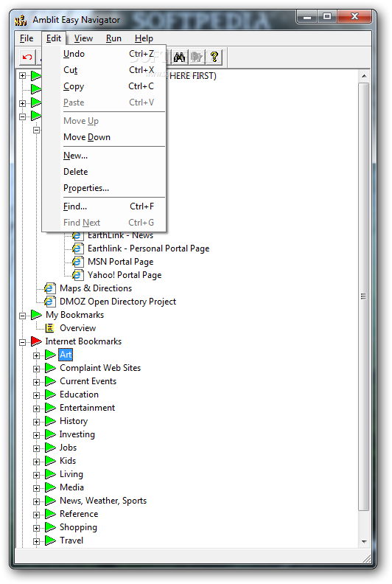
Task: Open the Run menu
Action: [113, 38]
